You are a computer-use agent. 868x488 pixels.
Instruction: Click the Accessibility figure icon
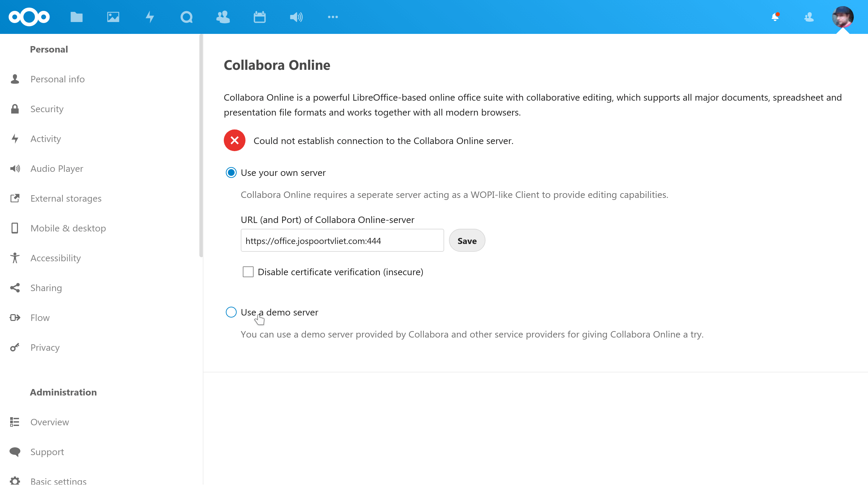(15, 258)
